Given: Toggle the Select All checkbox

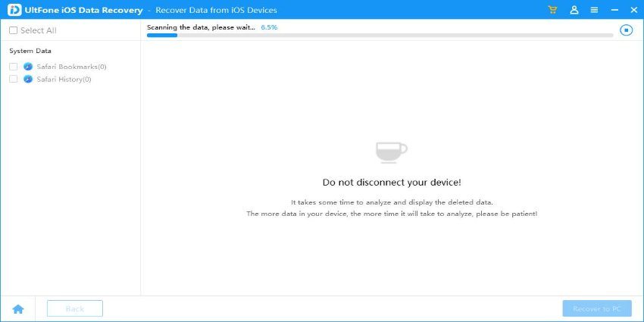Looking at the screenshot, I should pos(14,30).
